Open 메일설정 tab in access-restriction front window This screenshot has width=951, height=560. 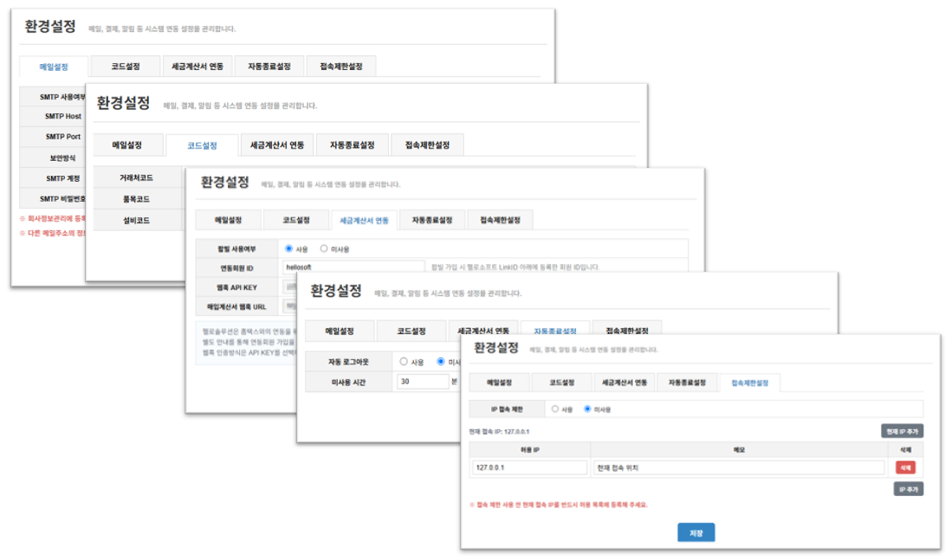[499, 383]
